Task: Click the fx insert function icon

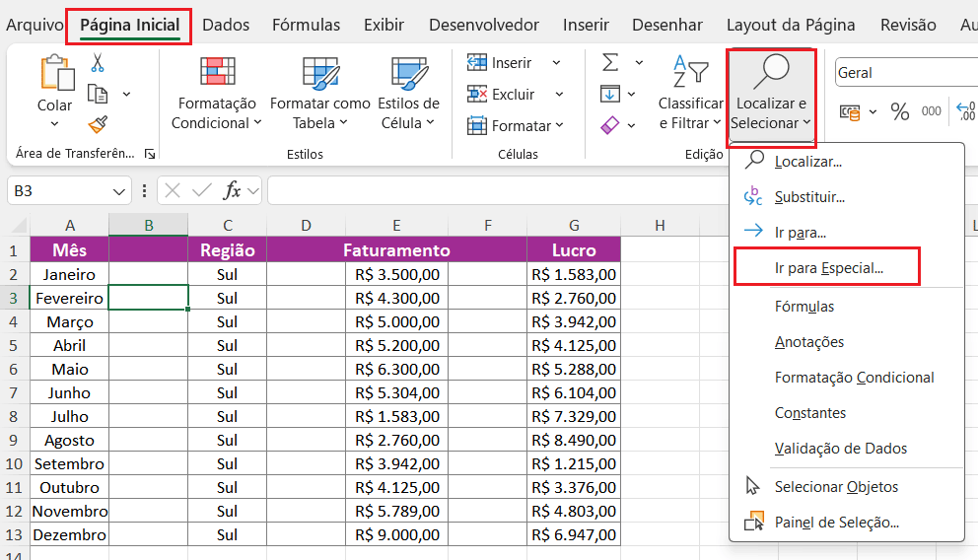Action: click(233, 190)
